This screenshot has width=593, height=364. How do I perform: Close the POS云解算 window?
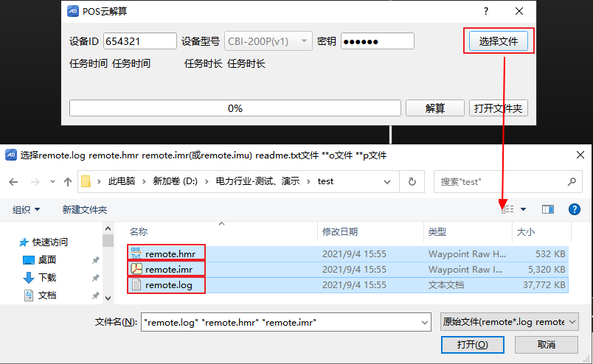tap(519, 11)
